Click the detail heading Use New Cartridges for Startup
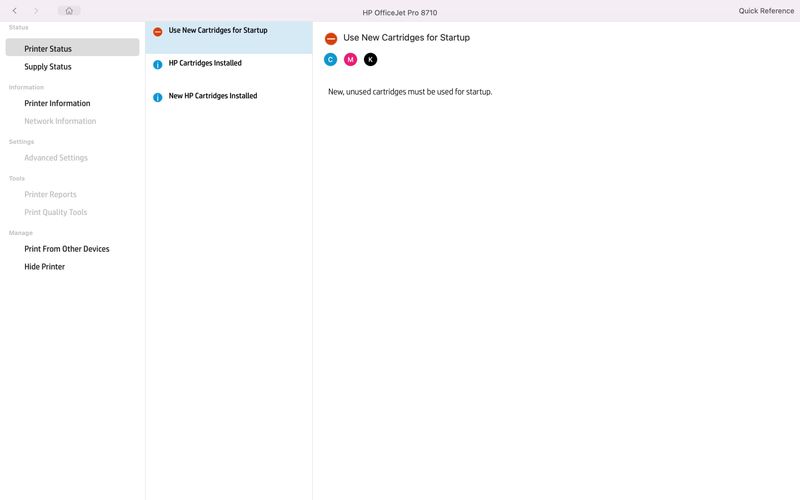 point(407,38)
